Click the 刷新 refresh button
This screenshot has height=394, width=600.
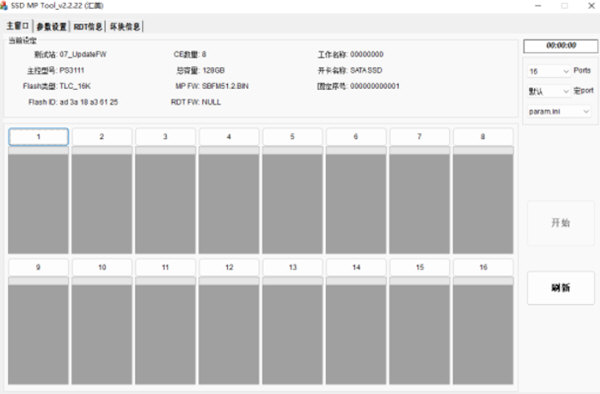(561, 288)
